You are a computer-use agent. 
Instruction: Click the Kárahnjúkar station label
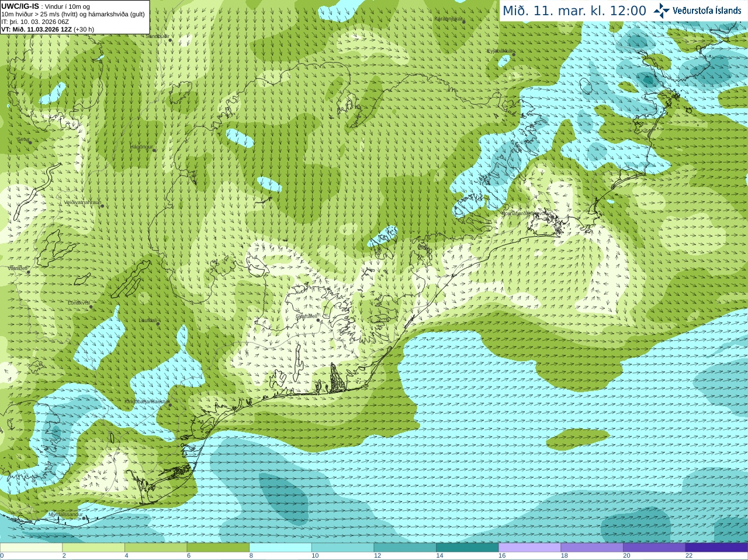(x=448, y=19)
